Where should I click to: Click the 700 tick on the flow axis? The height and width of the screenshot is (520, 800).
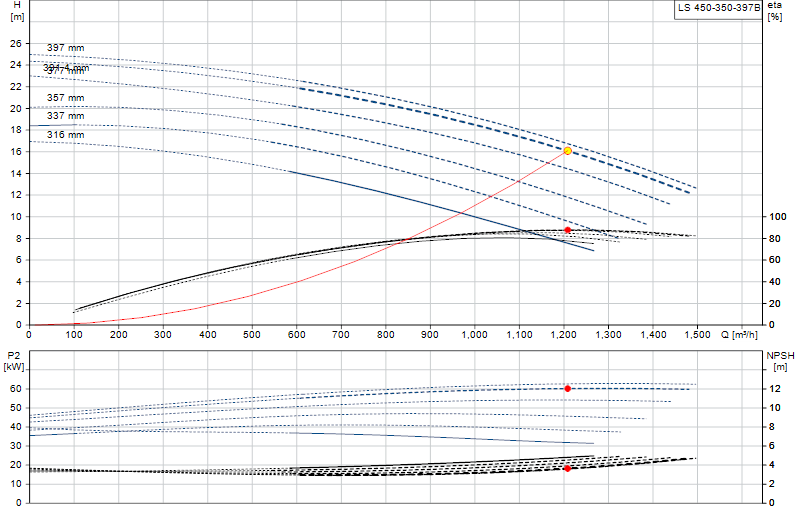coord(341,335)
